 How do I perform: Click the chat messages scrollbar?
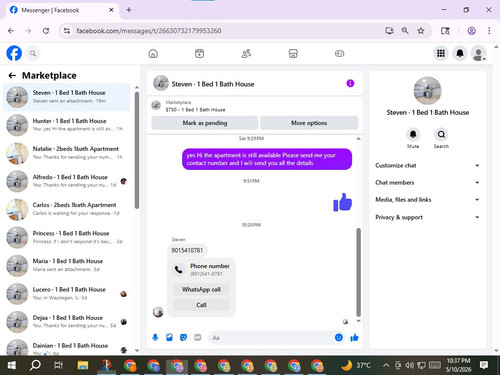point(358,272)
